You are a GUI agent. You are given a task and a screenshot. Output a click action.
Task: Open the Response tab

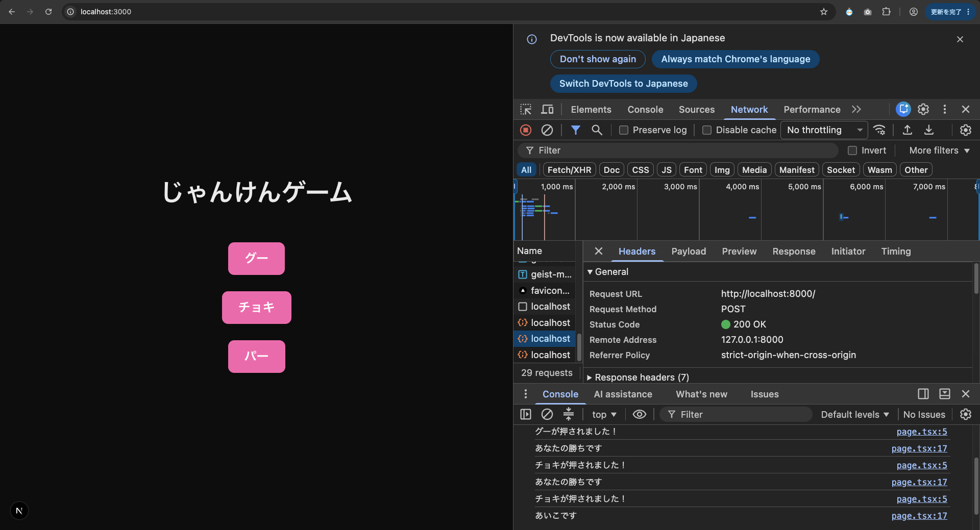[794, 251]
